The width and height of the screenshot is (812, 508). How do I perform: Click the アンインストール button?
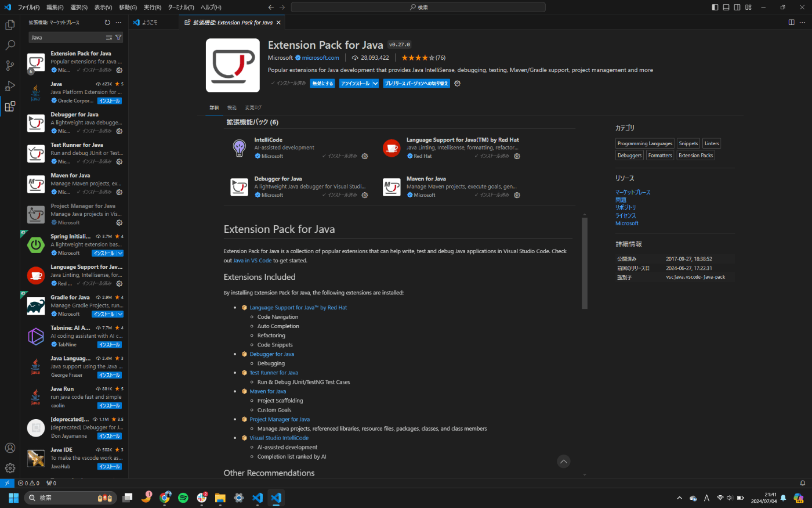tap(356, 84)
